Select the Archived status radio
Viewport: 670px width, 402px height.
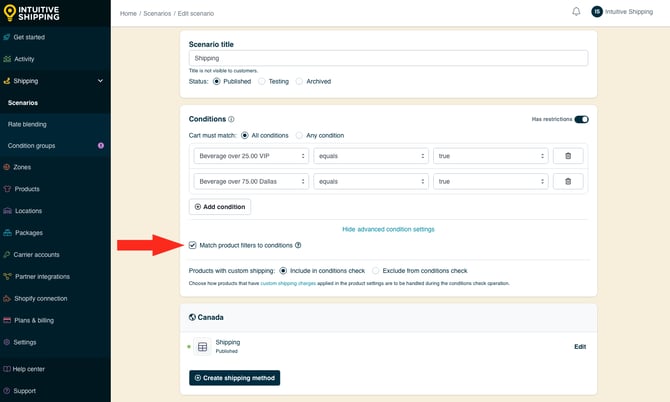pos(299,81)
